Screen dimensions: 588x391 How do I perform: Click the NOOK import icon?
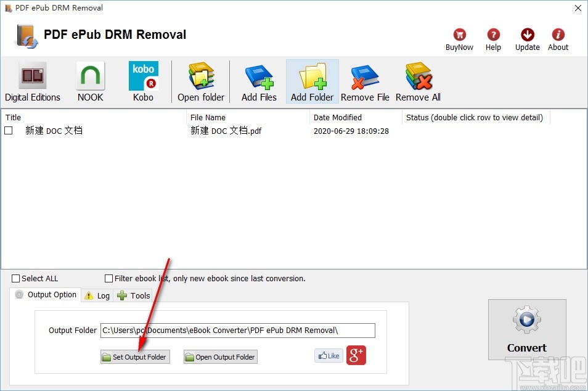point(91,82)
